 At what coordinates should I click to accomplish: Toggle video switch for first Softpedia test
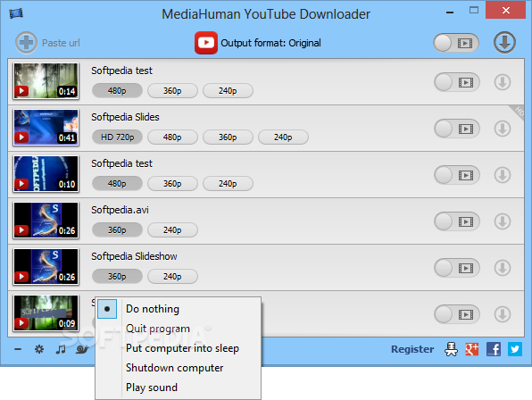pos(457,82)
